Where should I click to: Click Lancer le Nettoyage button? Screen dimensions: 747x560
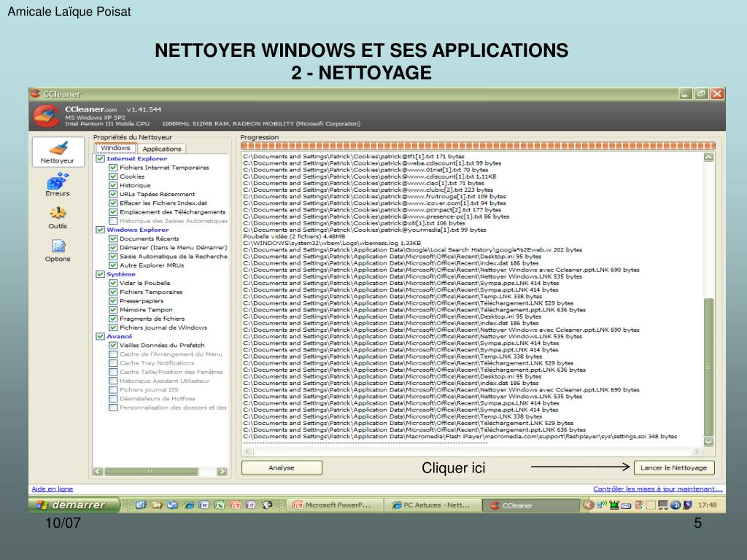click(x=673, y=468)
